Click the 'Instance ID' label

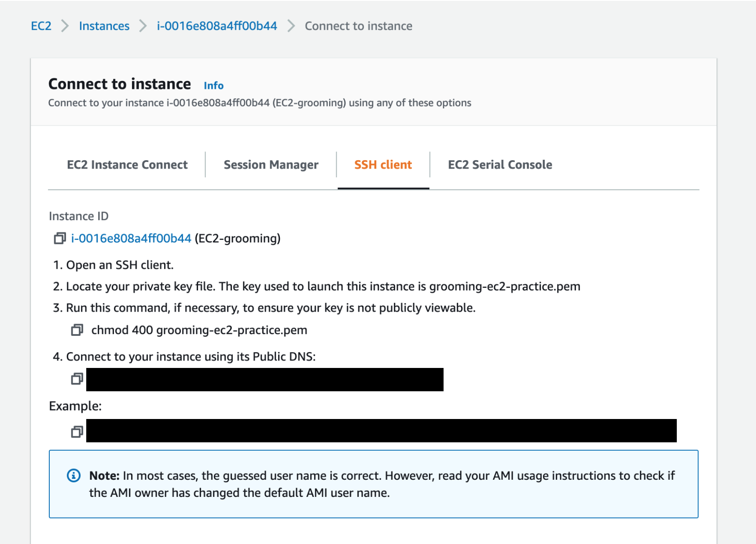tap(79, 216)
